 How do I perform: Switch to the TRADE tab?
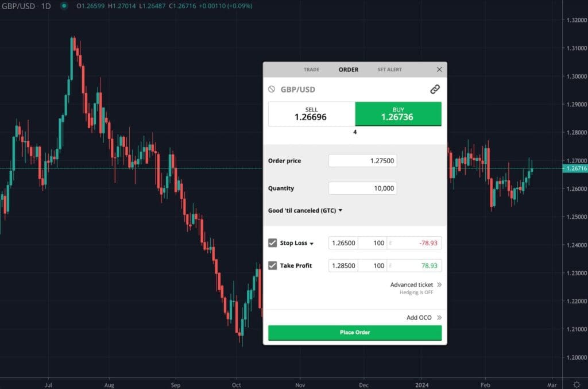pos(311,69)
